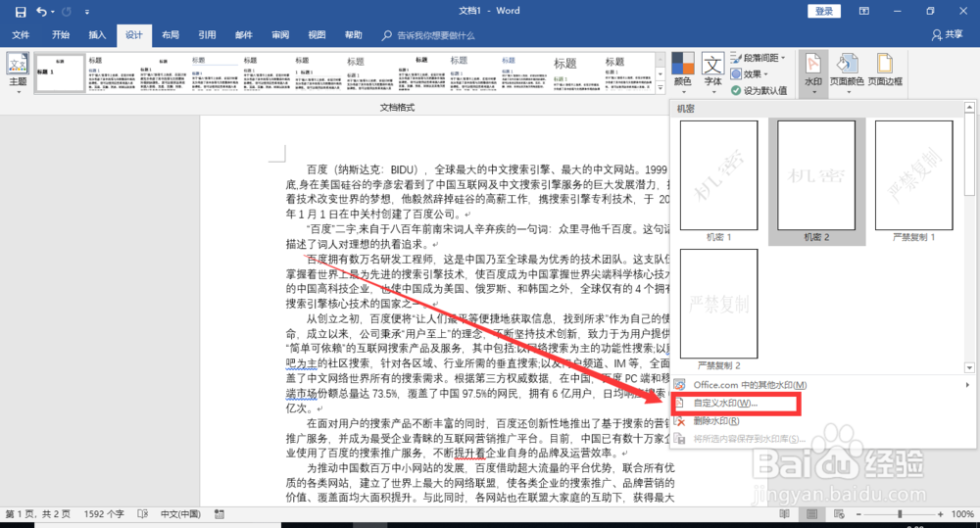Switch to web layout view icon
980x528 pixels.
[x=840, y=514]
